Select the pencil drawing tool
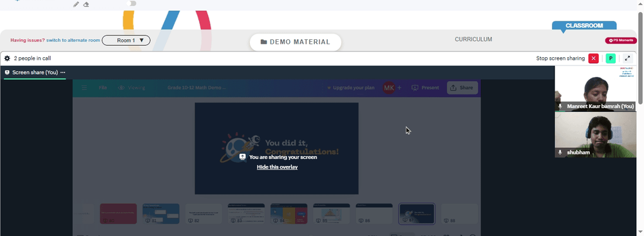This screenshot has width=644, height=236. [x=76, y=4]
